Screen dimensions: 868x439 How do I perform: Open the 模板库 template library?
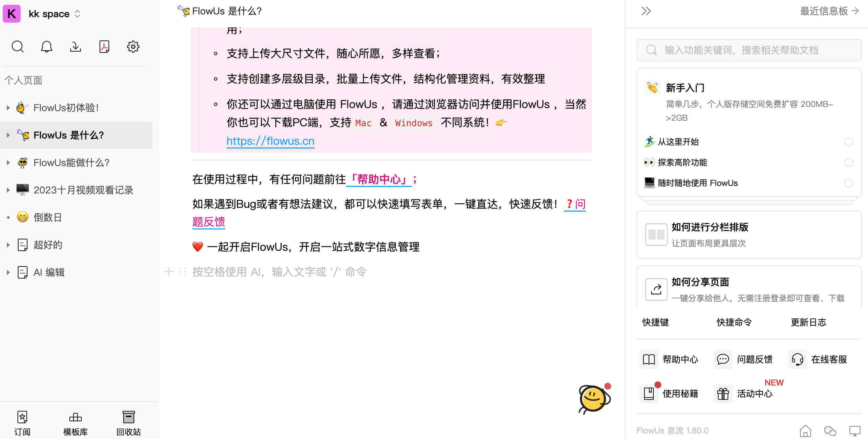pyautogui.click(x=76, y=423)
